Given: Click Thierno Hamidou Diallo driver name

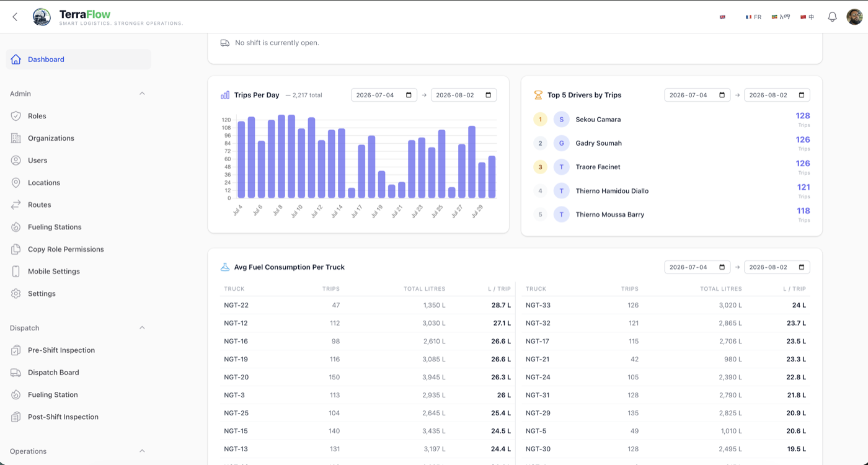Looking at the screenshot, I should coord(612,191).
